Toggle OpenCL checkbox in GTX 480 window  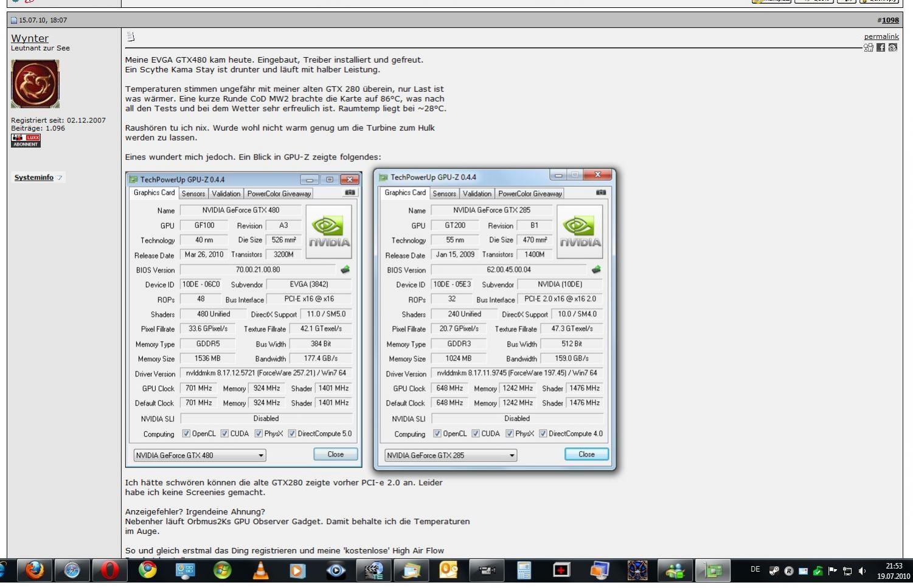pos(186,434)
